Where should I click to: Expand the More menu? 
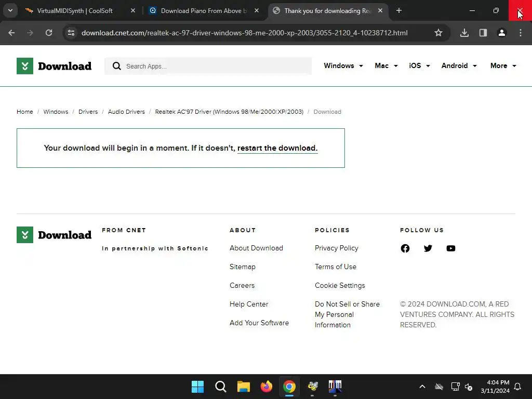[x=503, y=66]
